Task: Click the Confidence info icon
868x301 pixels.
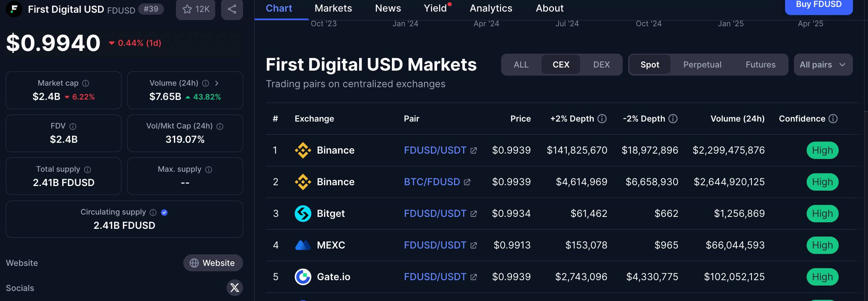Action: pyautogui.click(x=833, y=119)
